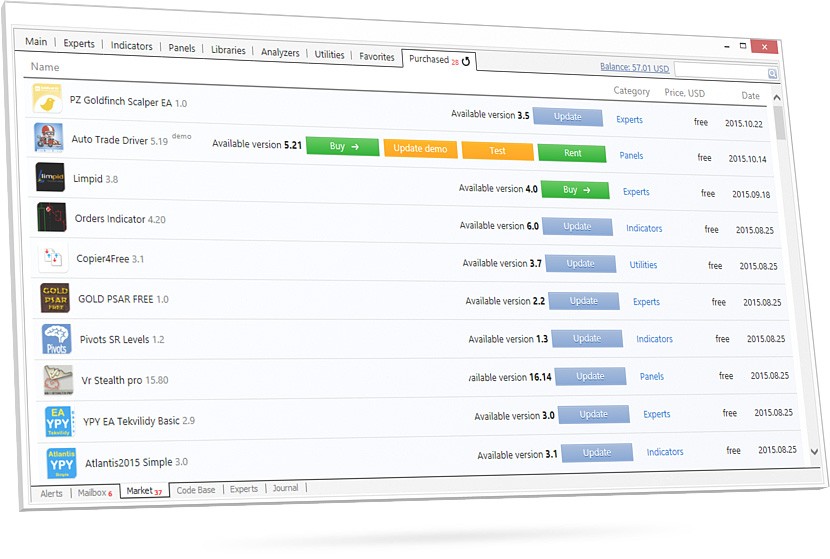
Task: Click the scroll down arrow of list
Action: [x=813, y=452]
